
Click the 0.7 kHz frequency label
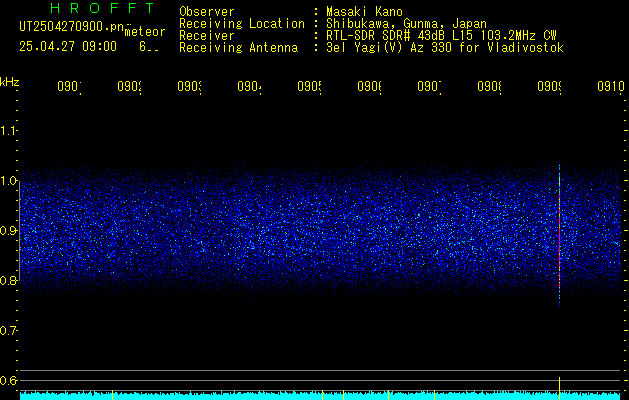(x=9, y=331)
